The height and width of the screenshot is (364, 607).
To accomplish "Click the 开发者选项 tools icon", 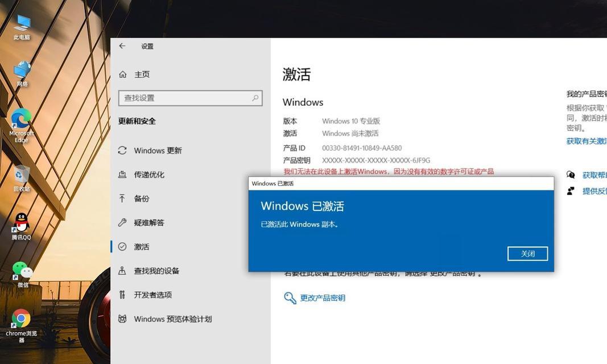I will tap(122, 295).
